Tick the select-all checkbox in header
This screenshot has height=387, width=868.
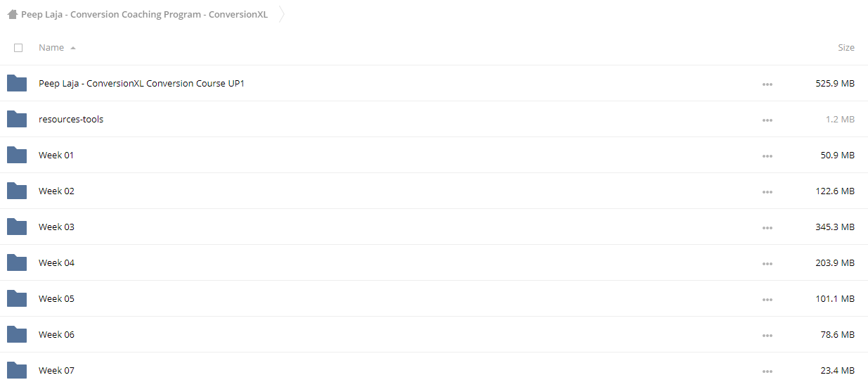tap(18, 48)
